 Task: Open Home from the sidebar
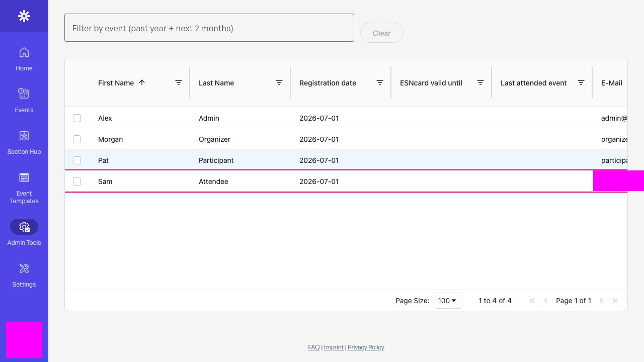pos(24,59)
